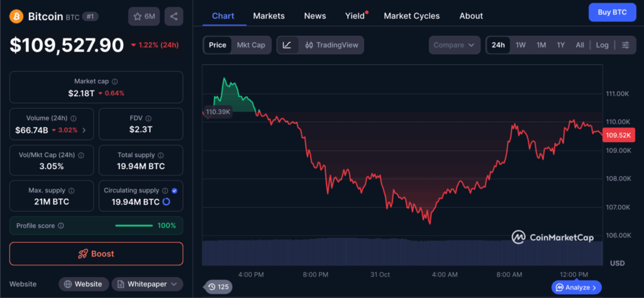Expand the Whitepaper dropdown
This screenshot has height=298, width=644.
(x=147, y=284)
